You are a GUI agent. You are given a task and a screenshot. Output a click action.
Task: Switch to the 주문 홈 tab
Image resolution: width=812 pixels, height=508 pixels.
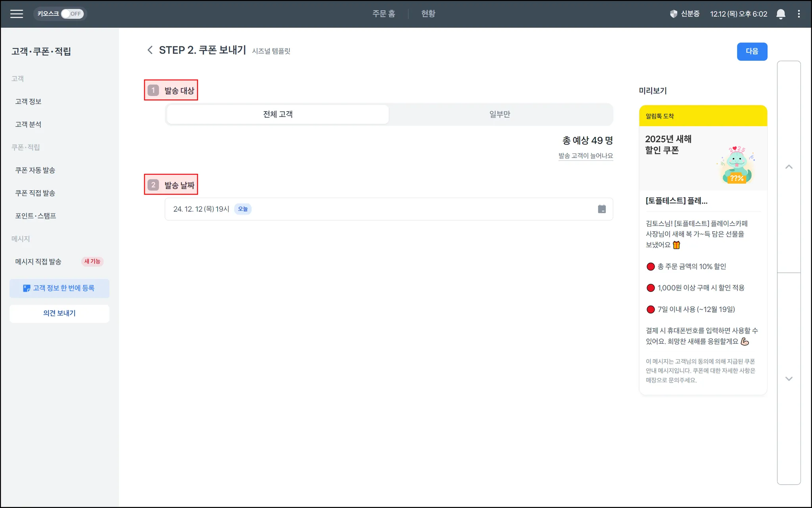click(383, 14)
